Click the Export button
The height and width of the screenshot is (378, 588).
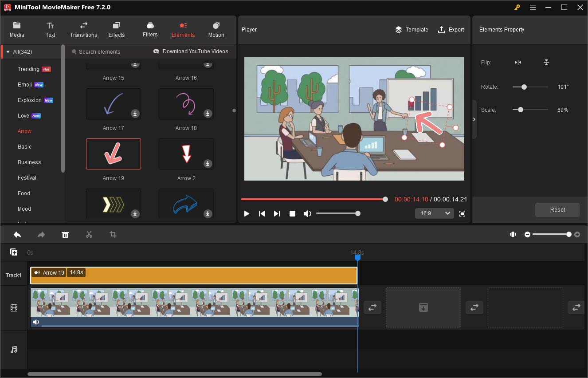[x=451, y=30]
